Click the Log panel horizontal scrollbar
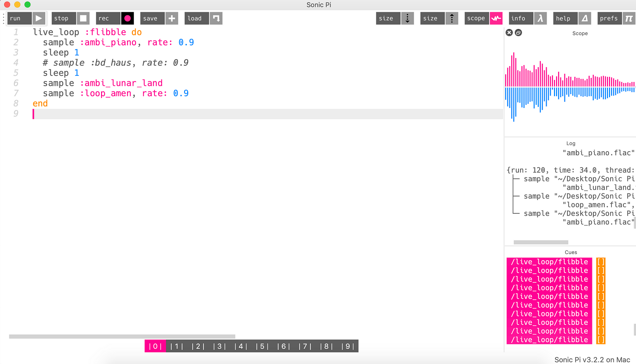636x364 pixels. [541, 242]
